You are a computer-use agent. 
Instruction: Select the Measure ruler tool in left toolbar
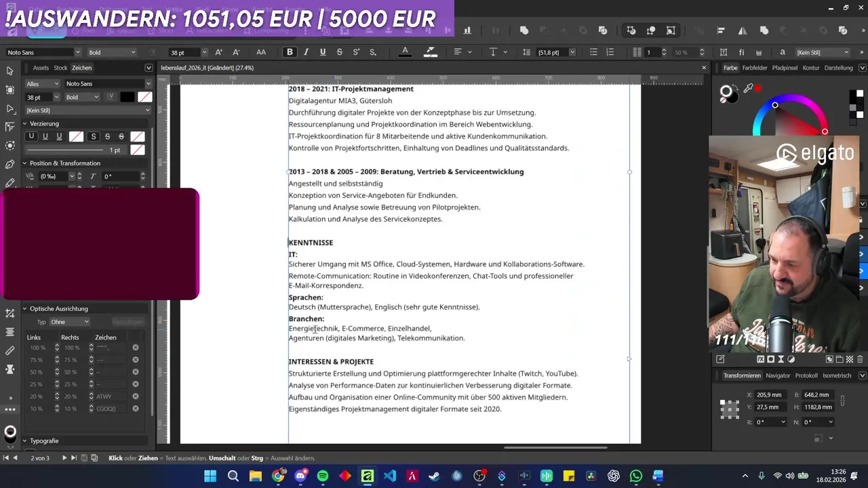click(x=10, y=350)
